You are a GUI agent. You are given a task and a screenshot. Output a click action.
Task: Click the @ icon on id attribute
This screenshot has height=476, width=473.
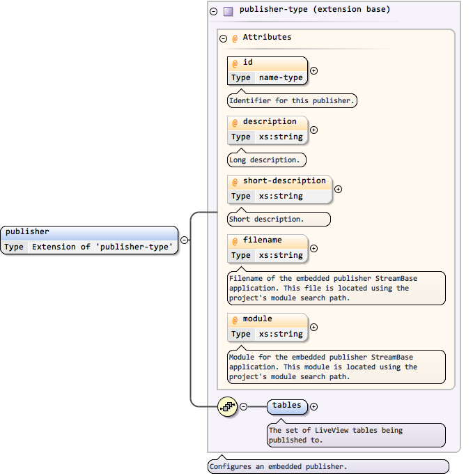tap(235, 63)
